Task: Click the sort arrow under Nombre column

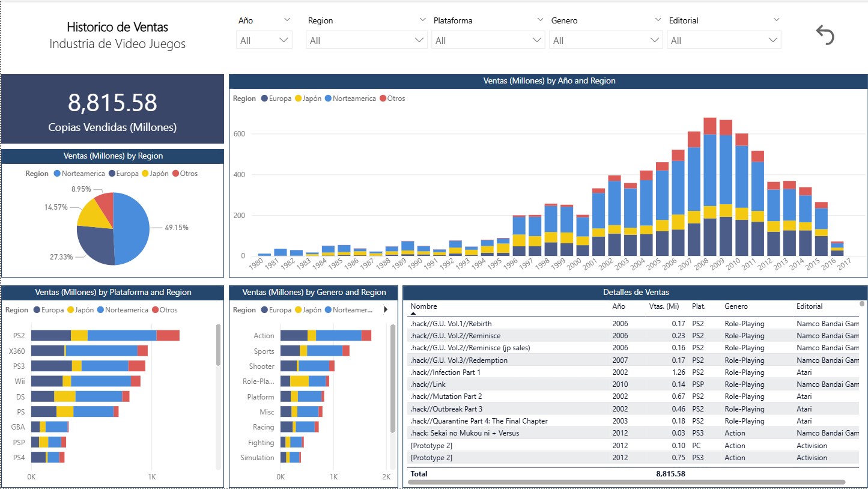Action: 413,314
